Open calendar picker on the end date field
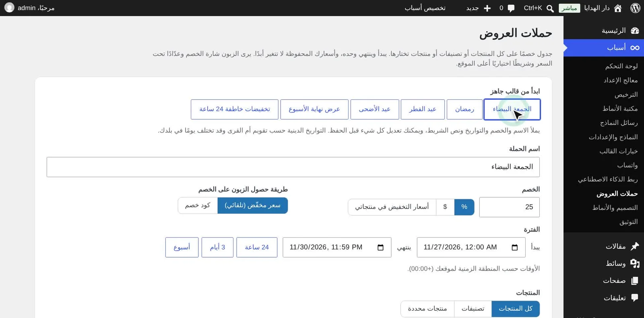 (380, 247)
